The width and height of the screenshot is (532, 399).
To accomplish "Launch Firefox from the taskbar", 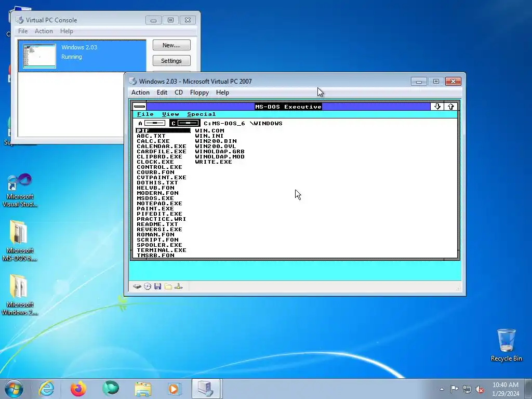I will (x=78, y=389).
